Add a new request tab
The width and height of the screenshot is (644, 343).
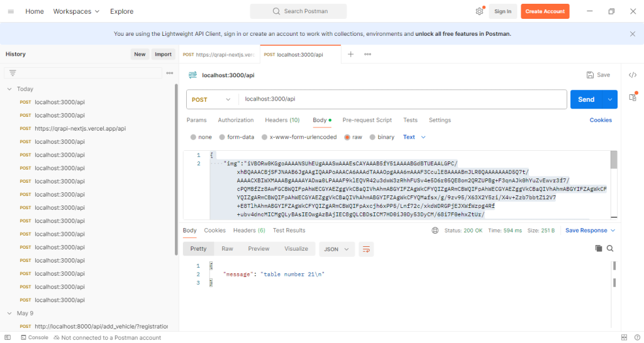(351, 54)
